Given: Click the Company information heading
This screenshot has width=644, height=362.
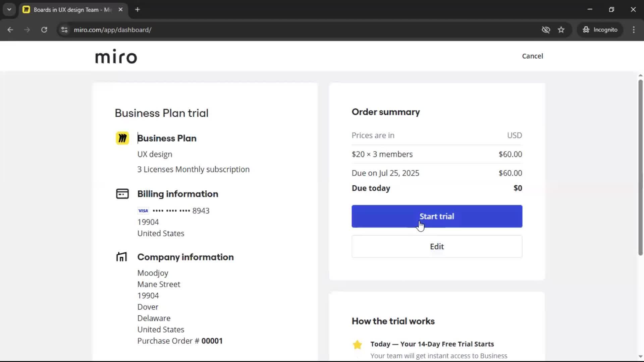Looking at the screenshot, I should click(185, 257).
